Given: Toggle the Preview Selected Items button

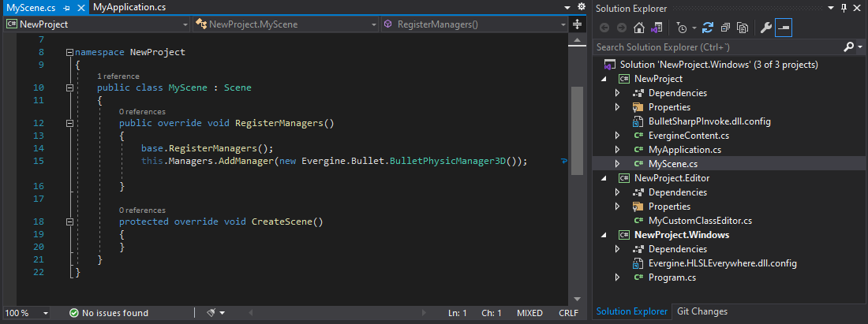Looking at the screenshot, I should pyautogui.click(x=784, y=28).
